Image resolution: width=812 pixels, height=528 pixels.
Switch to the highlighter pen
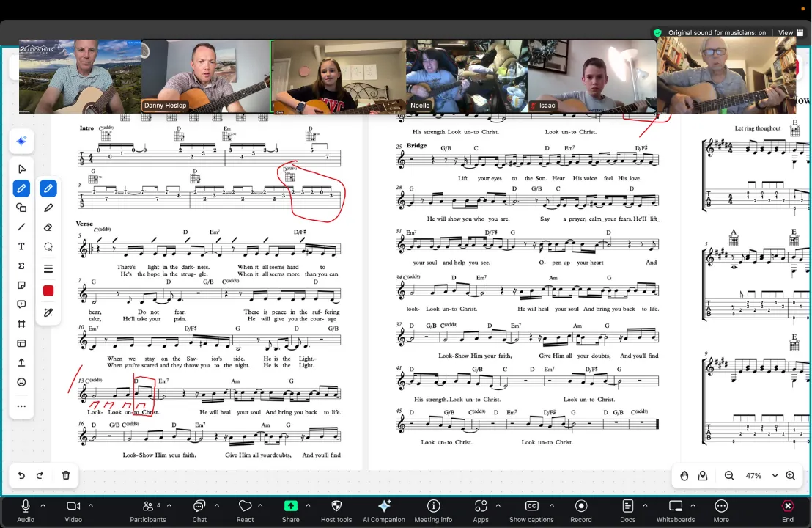tap(48, 208)
